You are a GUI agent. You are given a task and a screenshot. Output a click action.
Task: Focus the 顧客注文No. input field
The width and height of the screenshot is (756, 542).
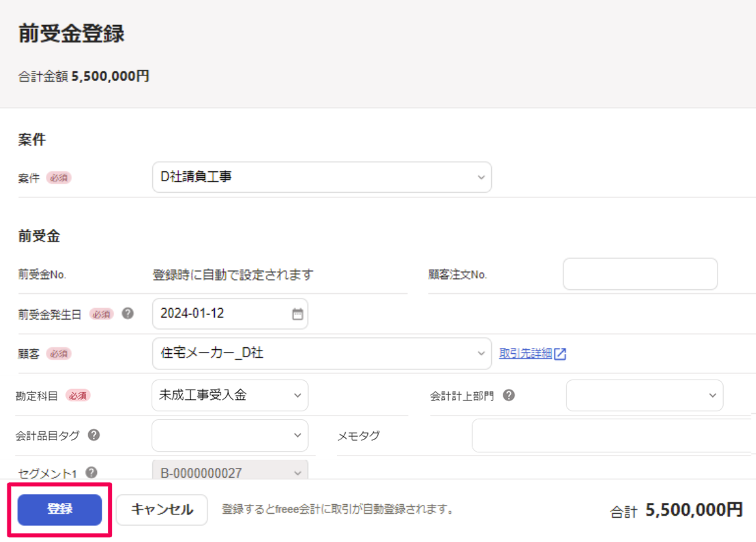pos(640,274)
